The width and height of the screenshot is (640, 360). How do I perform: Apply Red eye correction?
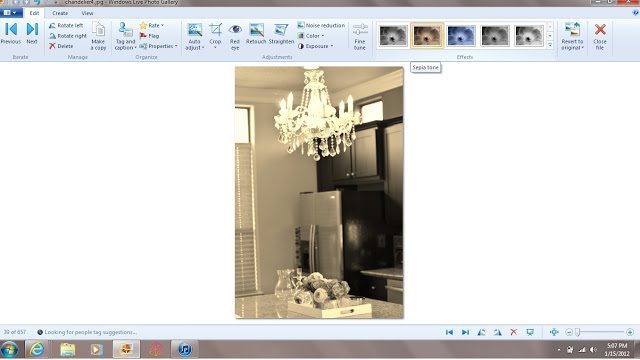click(235, 36)
